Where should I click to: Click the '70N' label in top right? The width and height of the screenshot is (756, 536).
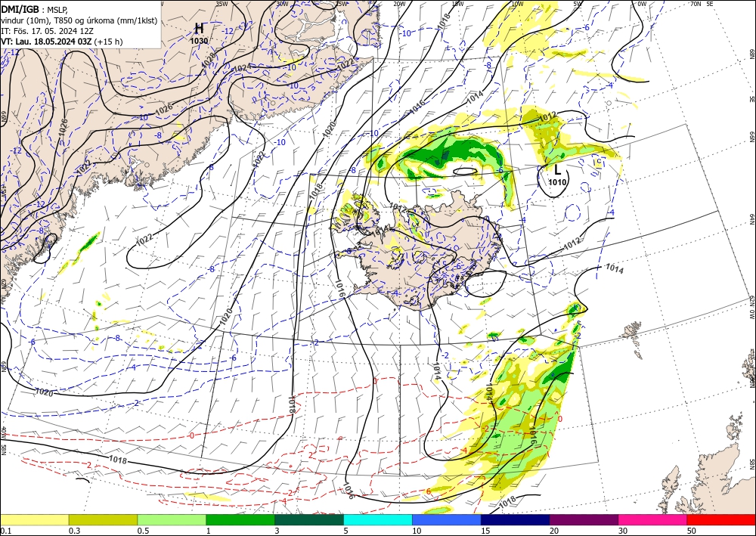(x=696, y=4)
